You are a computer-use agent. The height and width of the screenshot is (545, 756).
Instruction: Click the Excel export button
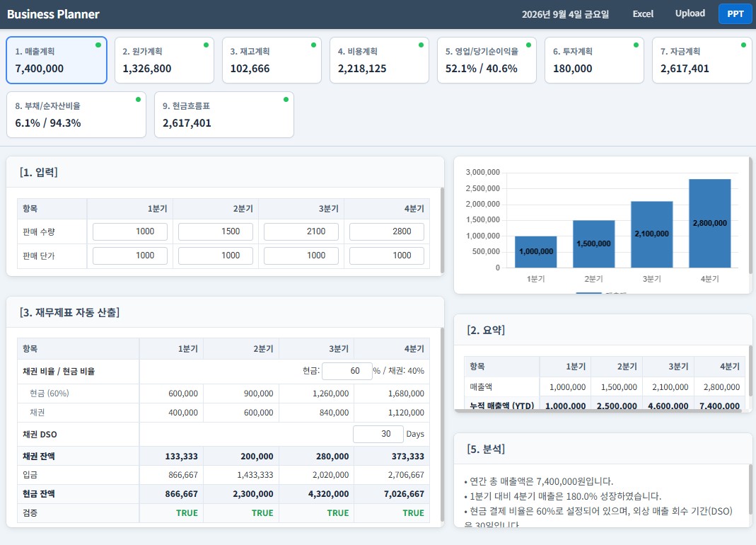tap(643, 14)
